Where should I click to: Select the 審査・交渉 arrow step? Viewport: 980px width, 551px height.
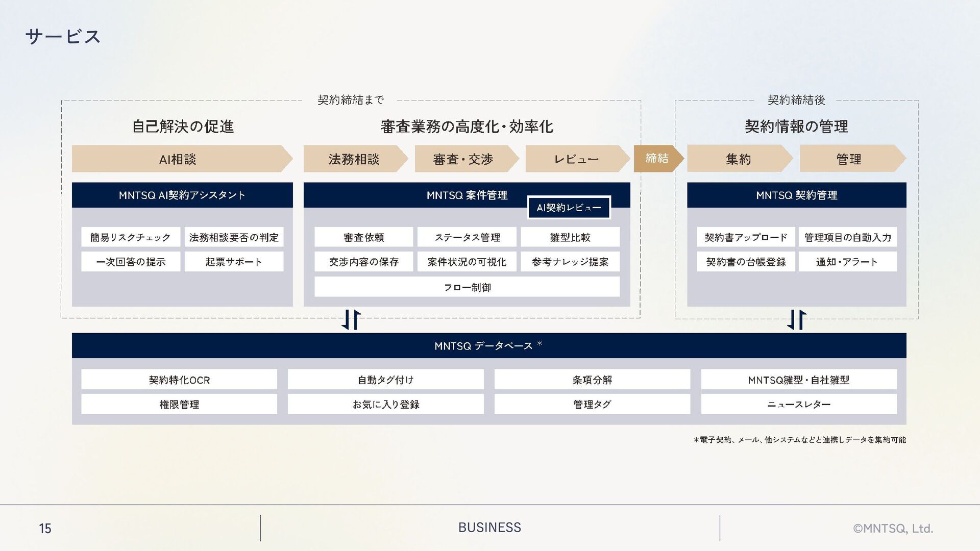click(x=463, y=159)
